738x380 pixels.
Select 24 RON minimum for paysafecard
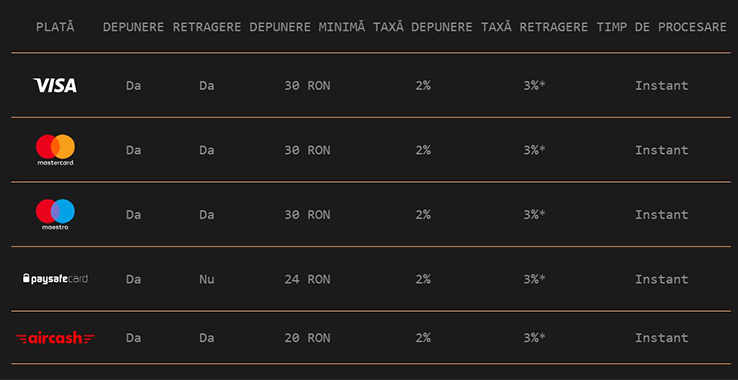[307, 279]
